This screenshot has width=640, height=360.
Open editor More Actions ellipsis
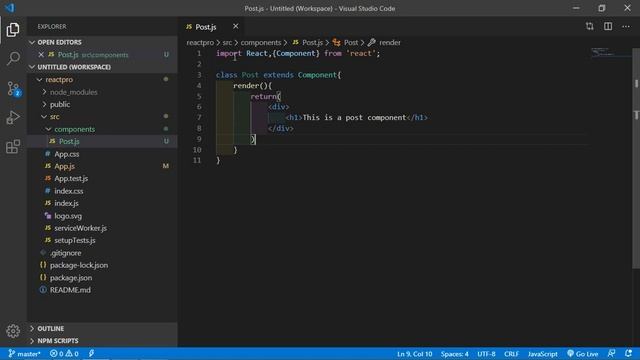(626, 27)
